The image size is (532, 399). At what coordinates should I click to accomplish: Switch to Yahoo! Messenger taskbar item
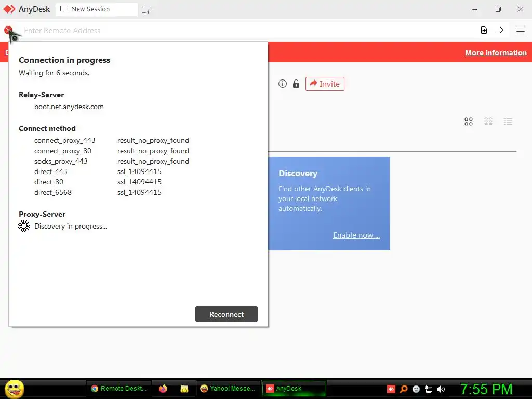(x=228, y=389)
